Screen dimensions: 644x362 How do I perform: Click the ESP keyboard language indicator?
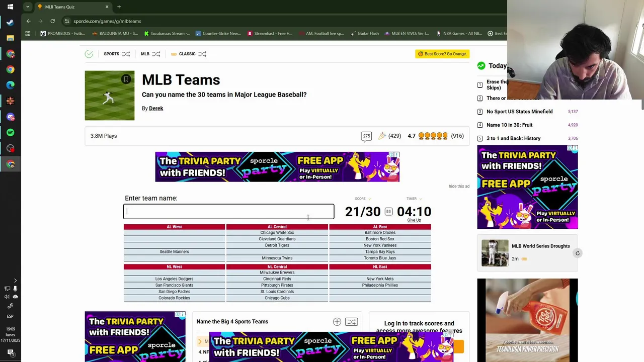pos(10,316)
